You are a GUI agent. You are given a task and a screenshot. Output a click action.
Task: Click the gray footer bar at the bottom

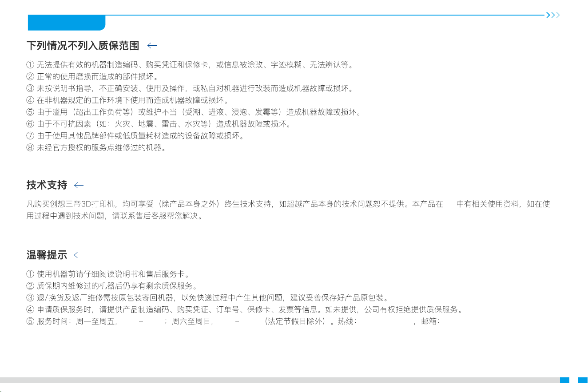tap(279, 380)
